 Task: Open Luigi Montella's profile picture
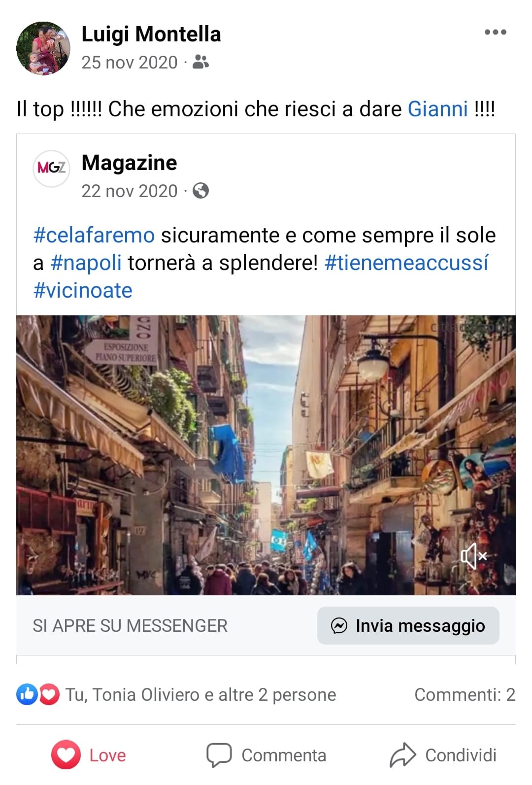coord(43,48)
